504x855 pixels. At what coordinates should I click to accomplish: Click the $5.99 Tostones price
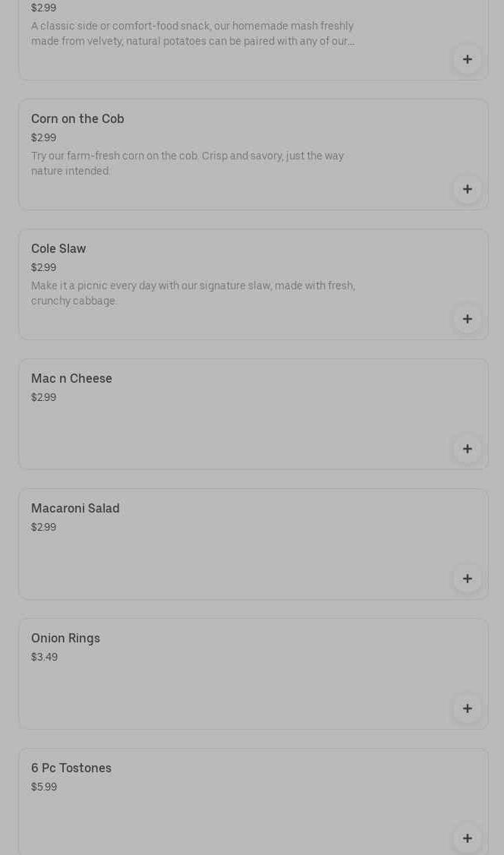click(x=44, y=787)
